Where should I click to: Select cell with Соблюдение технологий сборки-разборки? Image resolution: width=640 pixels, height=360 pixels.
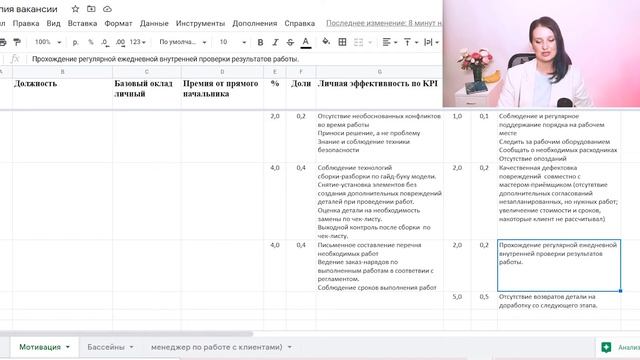pyautogui.click(x=380, y=201)
